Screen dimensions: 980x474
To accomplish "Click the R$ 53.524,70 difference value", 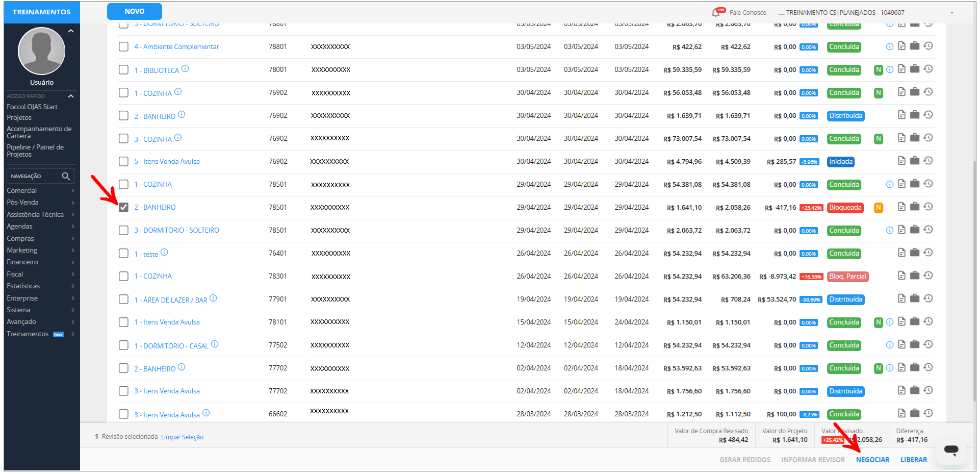I will (x=777, y=300).
